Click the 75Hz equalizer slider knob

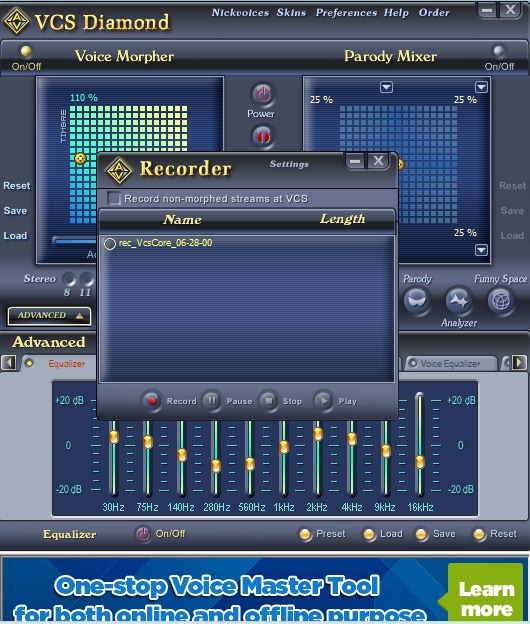point(148,442)
